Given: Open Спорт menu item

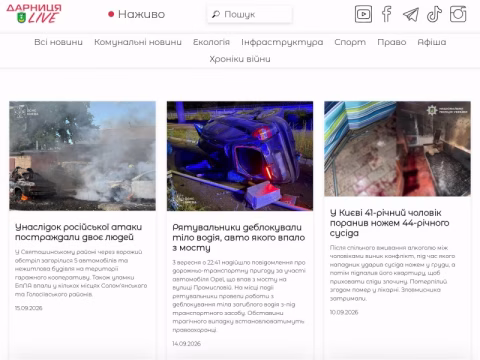Looking at the screenshot, I should (x=350, y=42).
